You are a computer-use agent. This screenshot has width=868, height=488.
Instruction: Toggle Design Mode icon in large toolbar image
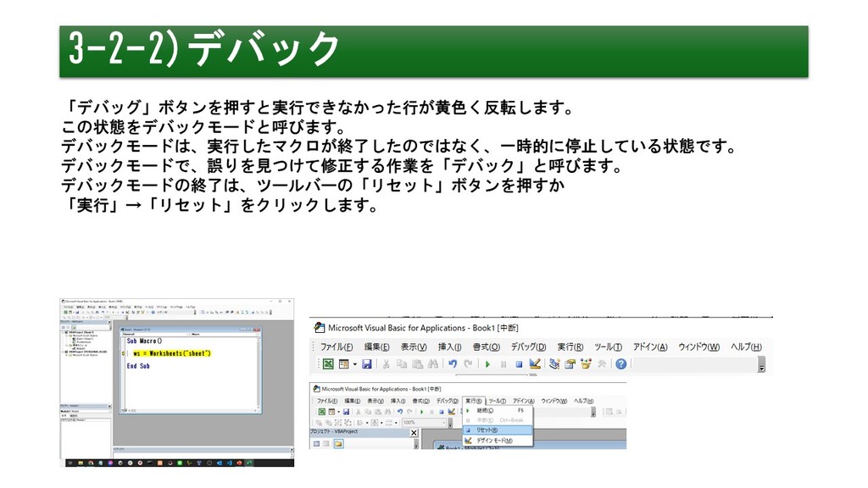[535, 363]
